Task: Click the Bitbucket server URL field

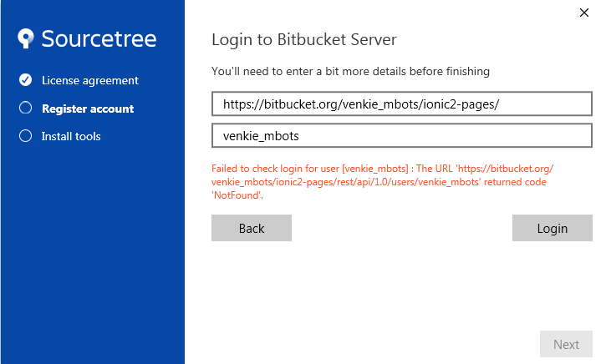Action: point(401,104)
